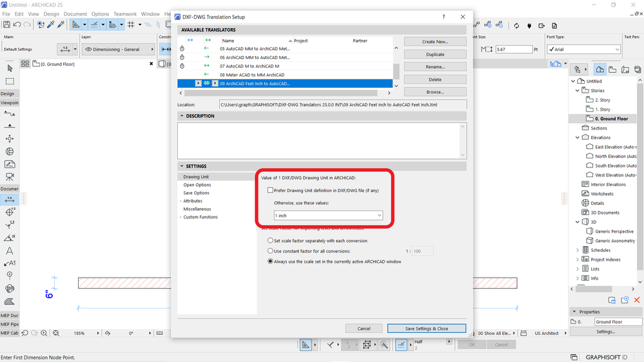
Task: Select the Arrow selection tool
Action: (x=10, y=68)
